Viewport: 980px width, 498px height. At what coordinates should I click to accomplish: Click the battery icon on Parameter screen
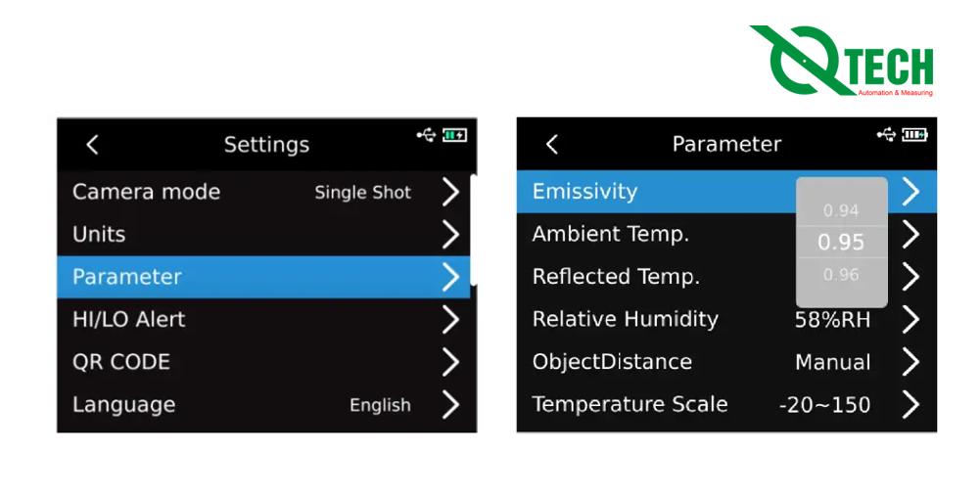pos(914,134)
